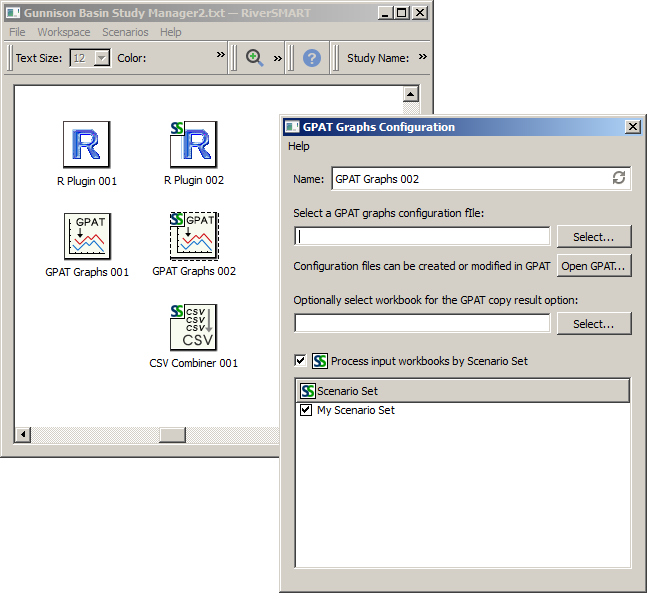Uncheck the My Scenario Set checkbox
Image resolution: width=647 pixels, height=593 pixels.
[x=306, y=410]
